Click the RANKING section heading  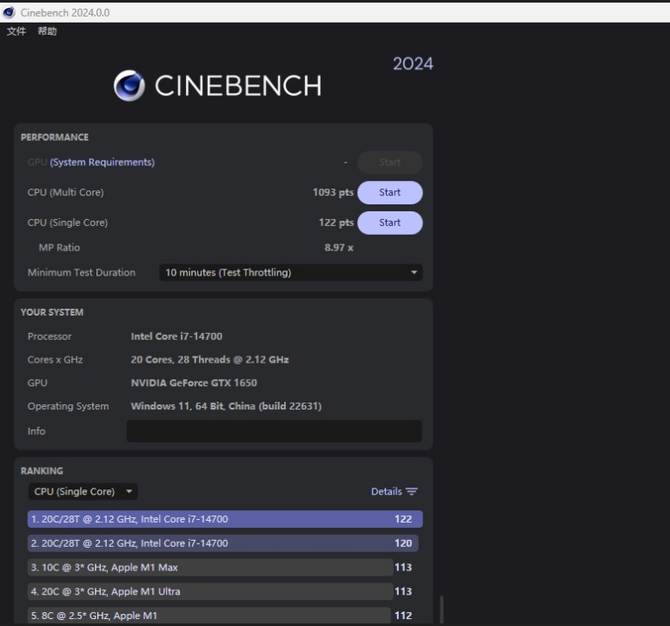tap(42, 471)
